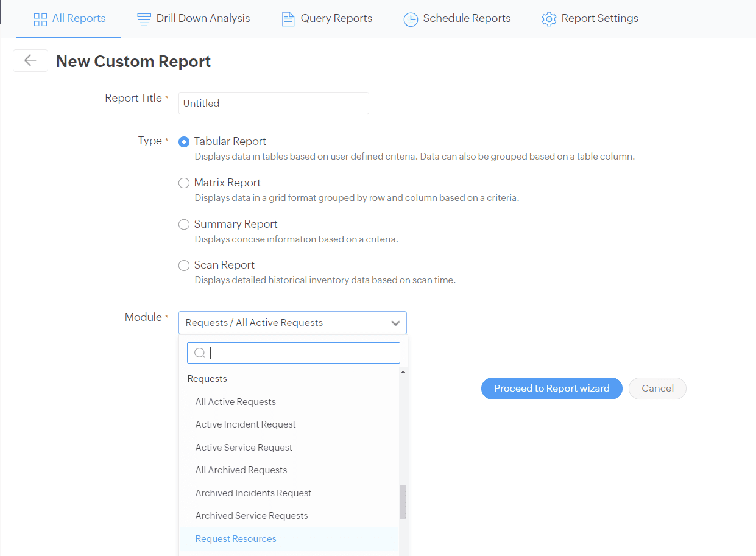Image resolution: width=756 pixels, height=556 pixels.
Task: Switch to the Query Reports tab
Action: point(327,19)
